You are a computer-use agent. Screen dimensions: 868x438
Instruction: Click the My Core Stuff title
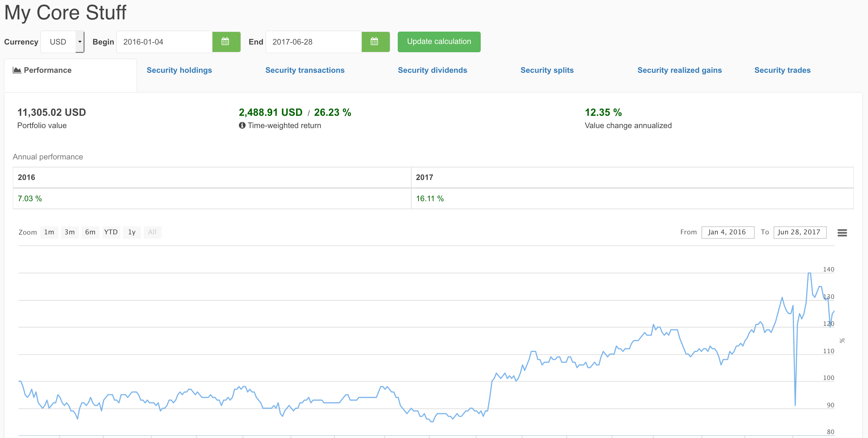coord(65,13)
